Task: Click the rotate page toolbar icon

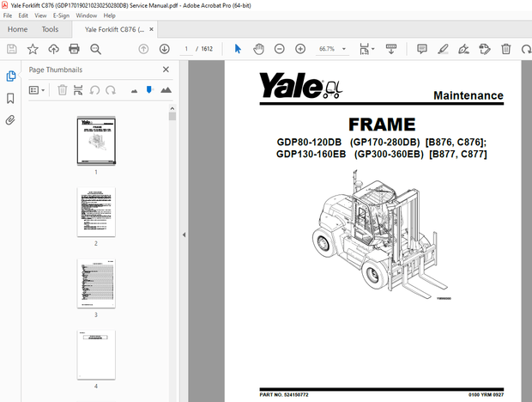Action: tap(526, 49)
